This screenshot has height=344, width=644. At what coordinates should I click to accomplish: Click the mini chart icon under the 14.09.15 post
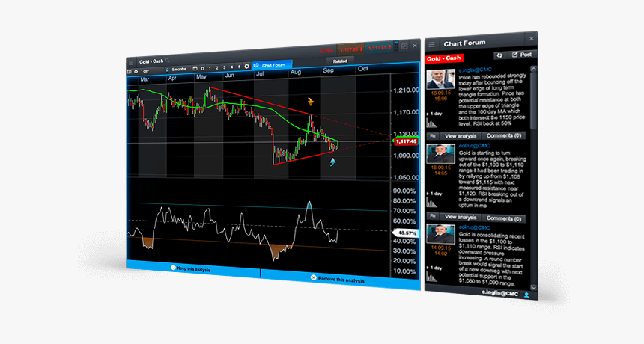coord(431,277)
